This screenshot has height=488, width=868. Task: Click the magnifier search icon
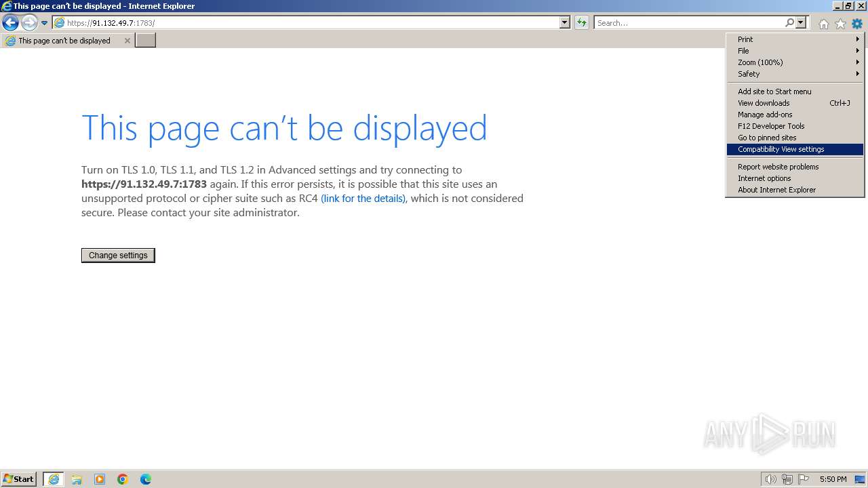[x=789, y=23]
